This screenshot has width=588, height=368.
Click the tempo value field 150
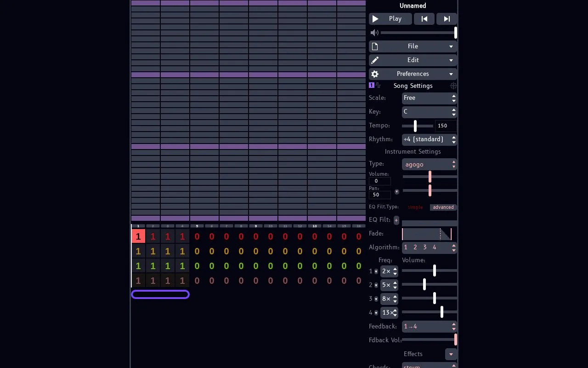click(446, 126)
